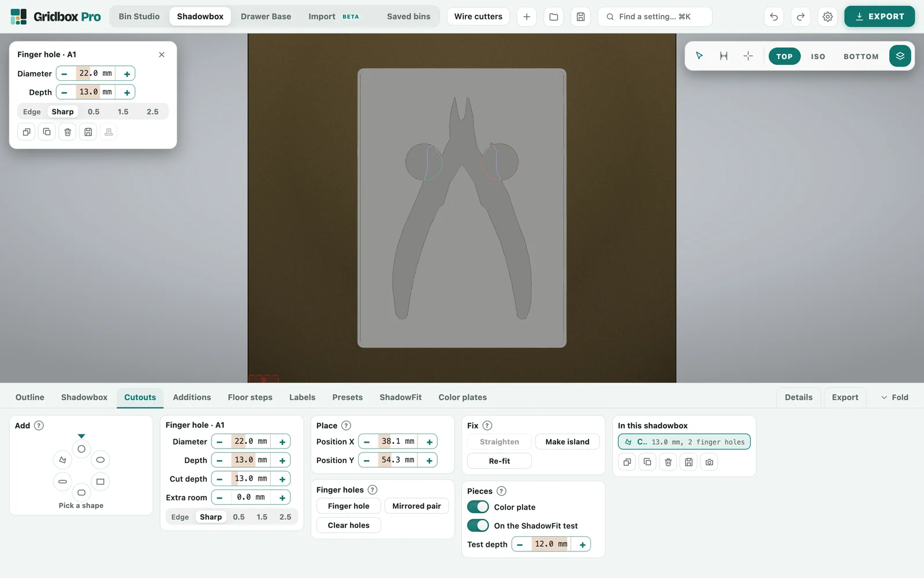Increase Position X value
This screenshot has height=578, width=924.
click(430, 442)
